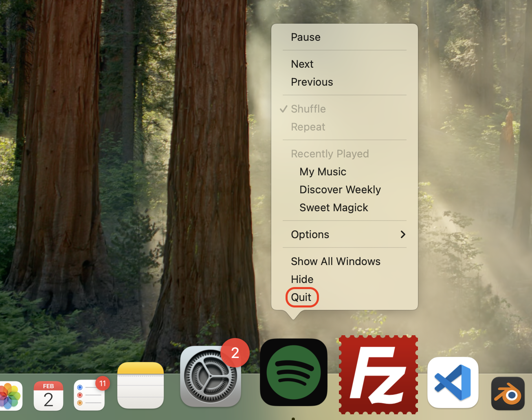Image resolution: width=532 pixels, height=420 pixels.
Task: Open the Notes app
Action: [140, 385]
